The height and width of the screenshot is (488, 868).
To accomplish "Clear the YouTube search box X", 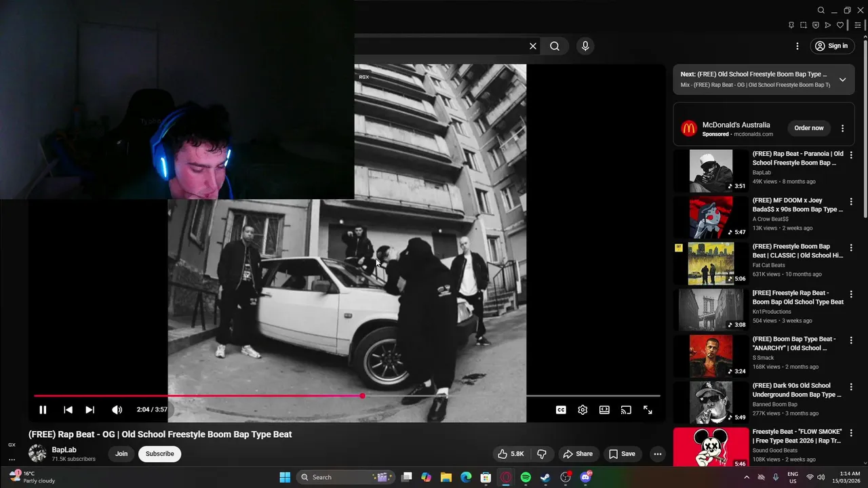I will 533,46.
